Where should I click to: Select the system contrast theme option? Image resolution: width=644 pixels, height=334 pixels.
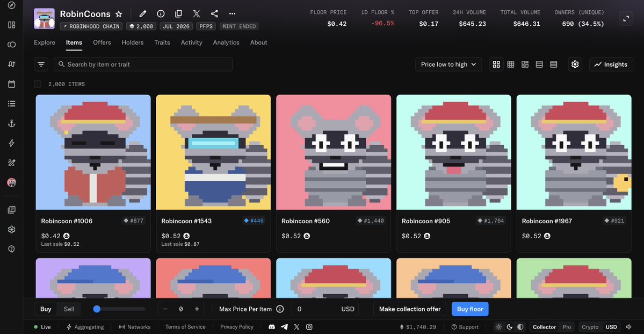(520, 327)
